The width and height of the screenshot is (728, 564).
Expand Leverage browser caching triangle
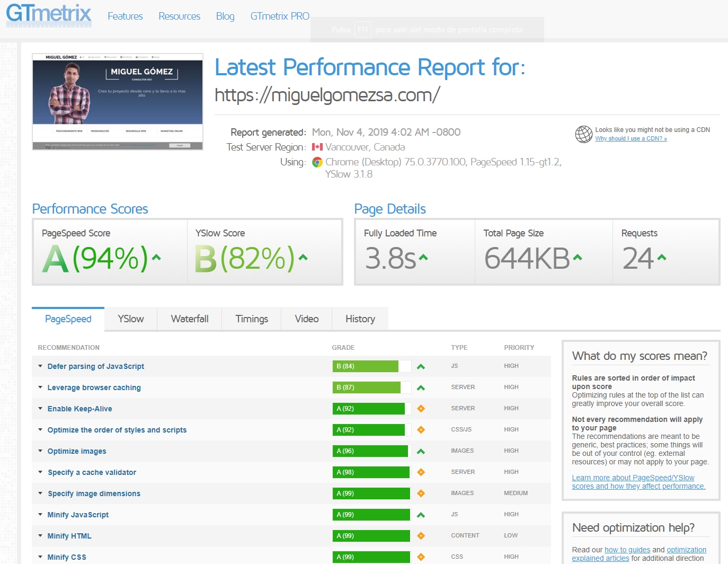(40, 387)
